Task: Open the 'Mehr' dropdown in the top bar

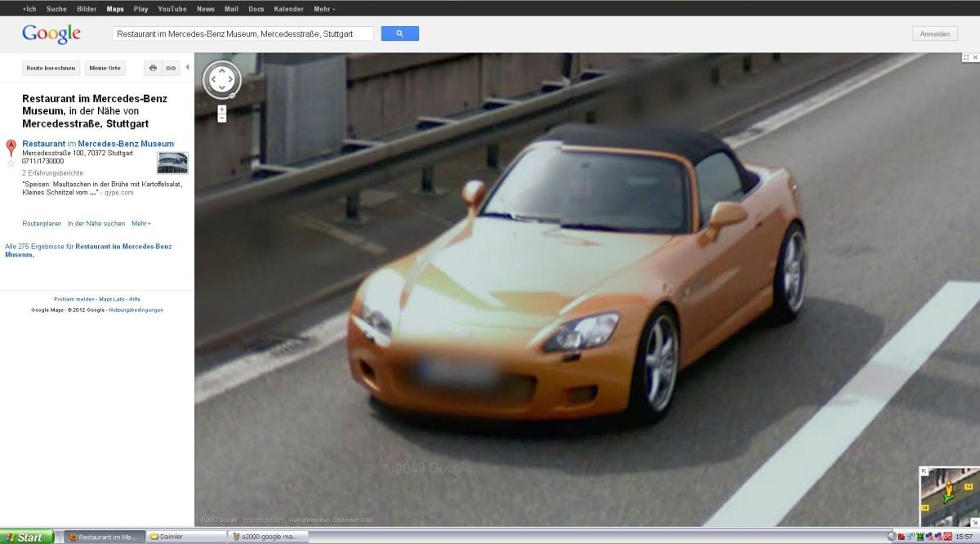Action: click(x=324, y=9)
